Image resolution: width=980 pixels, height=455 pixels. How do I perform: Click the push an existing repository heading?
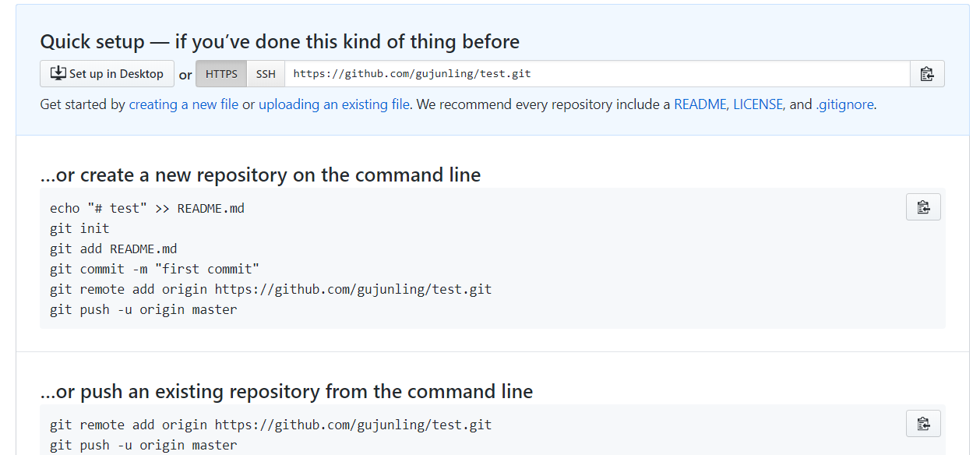287,391
